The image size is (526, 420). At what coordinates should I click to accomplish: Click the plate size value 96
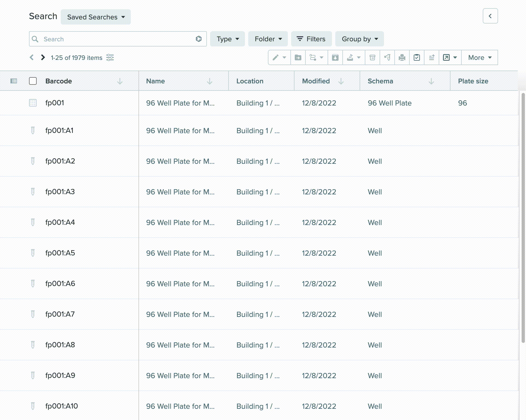pyautogui.click(x=463, y=103)
